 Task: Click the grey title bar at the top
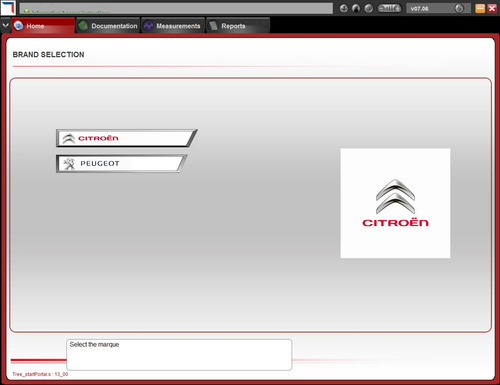(x=176, y=8)
